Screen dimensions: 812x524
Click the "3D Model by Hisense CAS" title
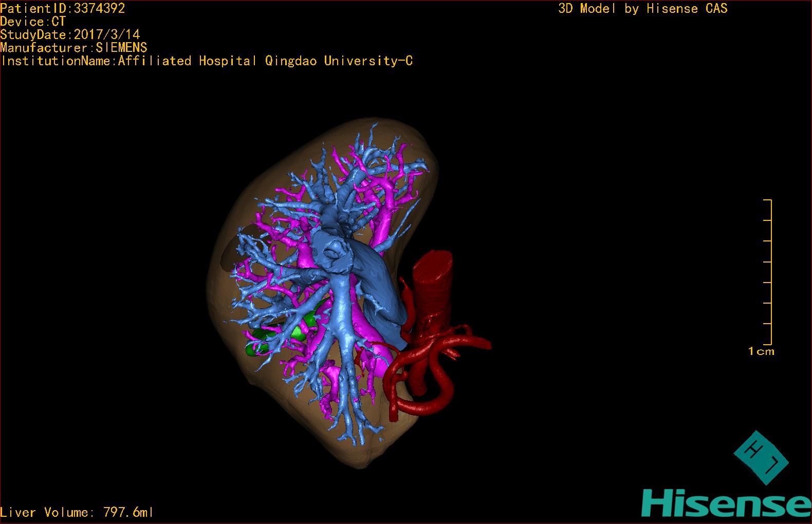click(642, 8)
